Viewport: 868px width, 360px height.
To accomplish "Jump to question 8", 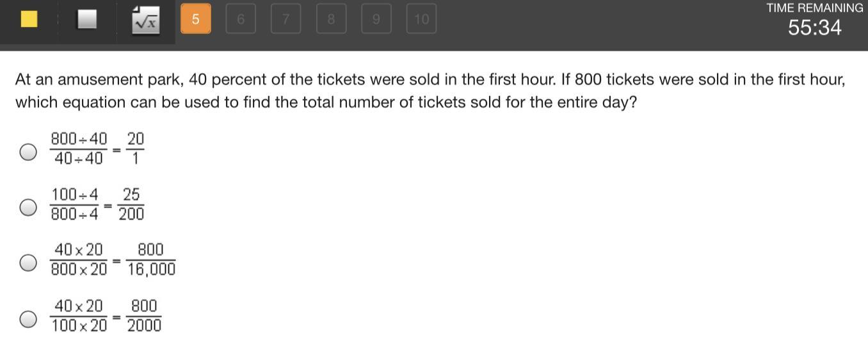I will point(331,19).
